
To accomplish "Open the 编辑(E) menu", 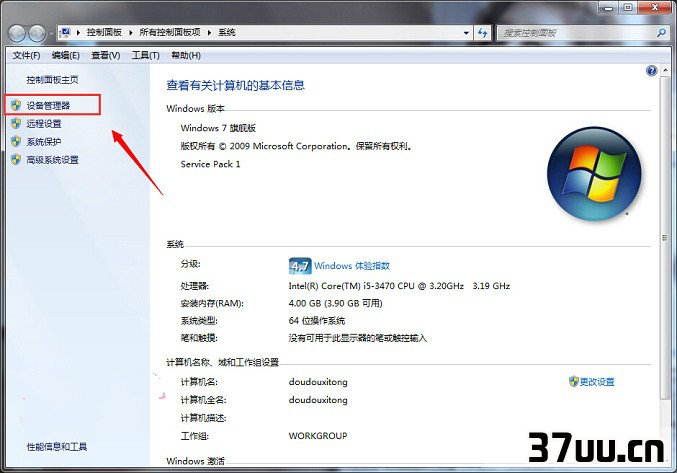I will coord(66,55).
